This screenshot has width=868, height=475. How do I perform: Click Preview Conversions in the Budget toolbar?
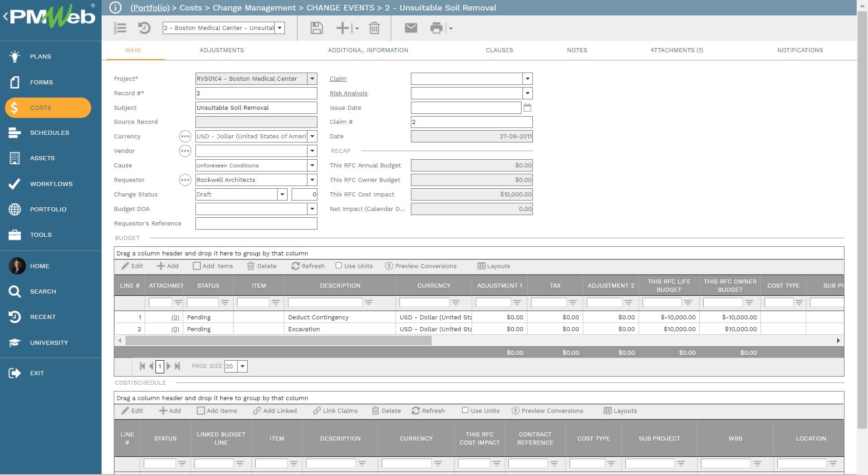[421, 266]
